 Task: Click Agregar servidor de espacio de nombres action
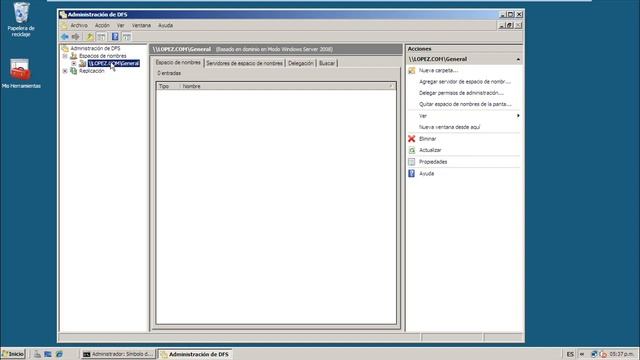[x=464, y=82]
